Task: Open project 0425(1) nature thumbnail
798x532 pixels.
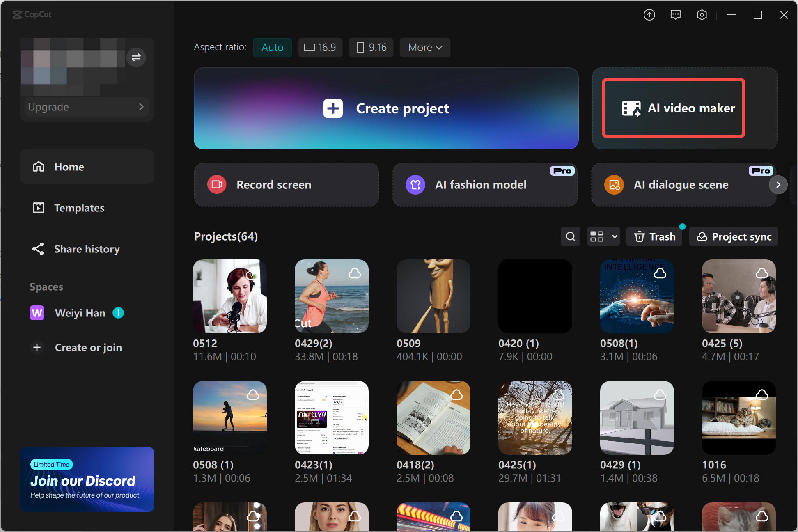Action: 535,418
